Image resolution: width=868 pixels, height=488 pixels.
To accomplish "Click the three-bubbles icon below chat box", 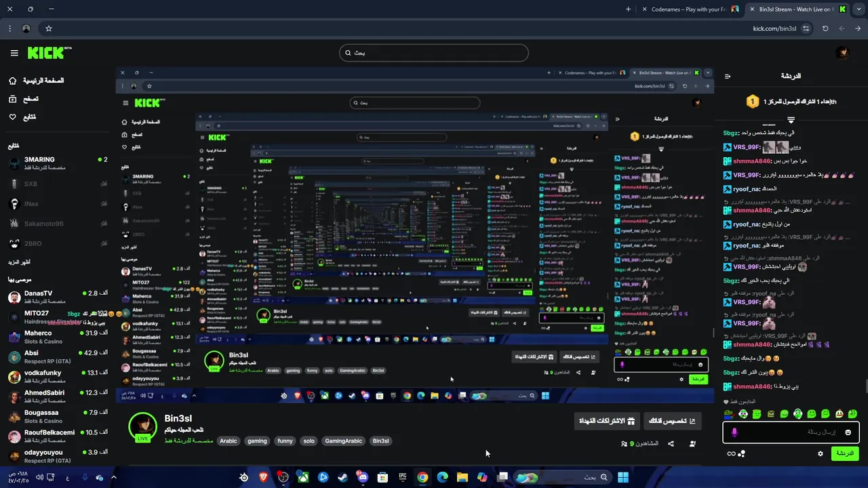I will pos(741,453).
